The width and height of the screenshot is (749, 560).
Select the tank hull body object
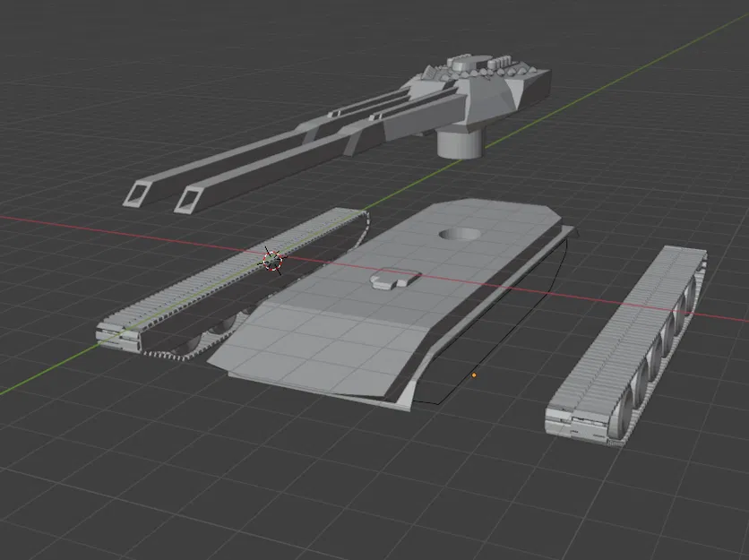pyautogui.click(x=392, y=306)
